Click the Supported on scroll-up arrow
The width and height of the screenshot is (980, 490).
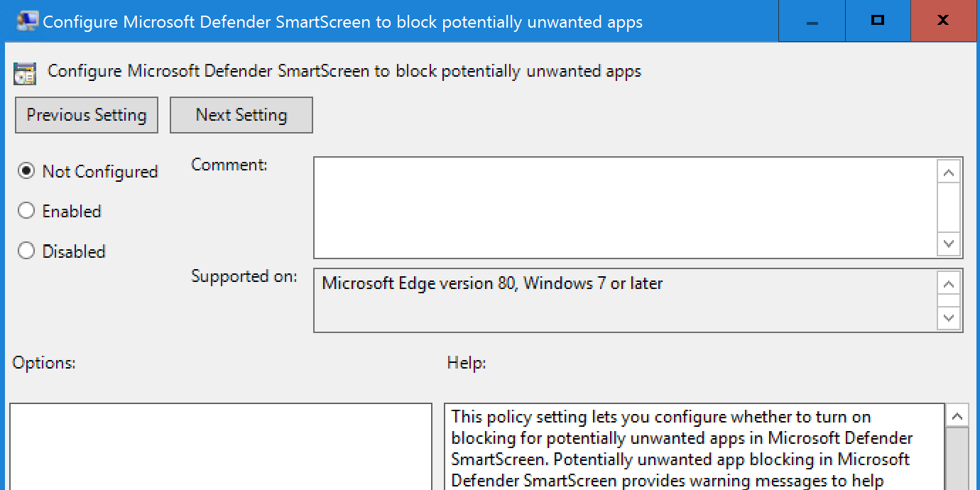[949, 283]
